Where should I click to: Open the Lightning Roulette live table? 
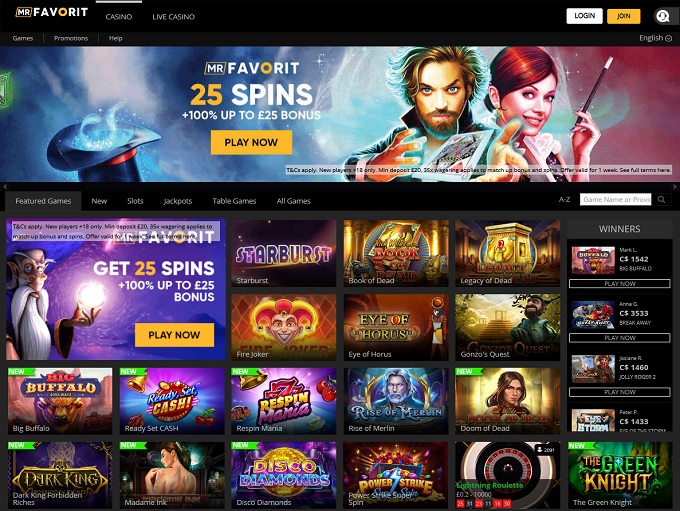pyautogui.click(x=507, y=475)
